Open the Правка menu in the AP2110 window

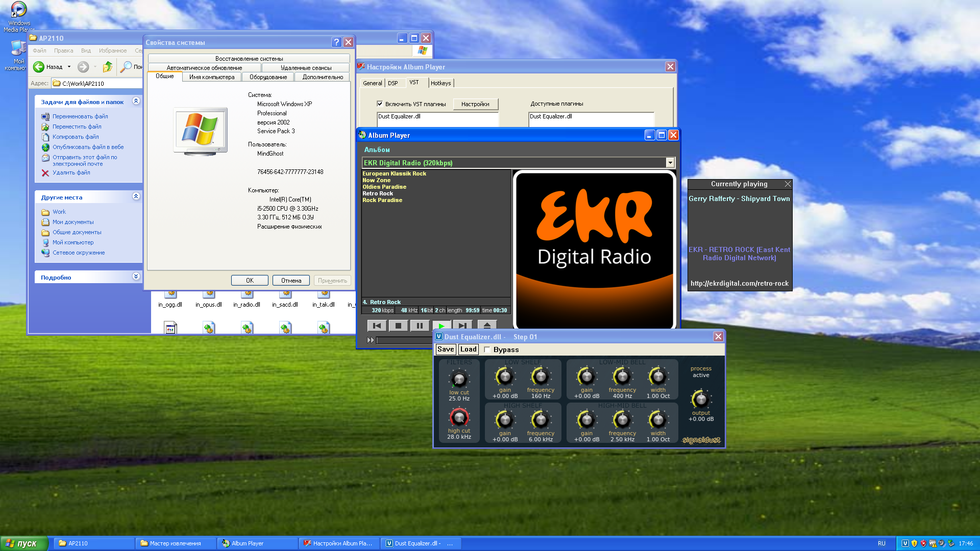pos(63,51)
